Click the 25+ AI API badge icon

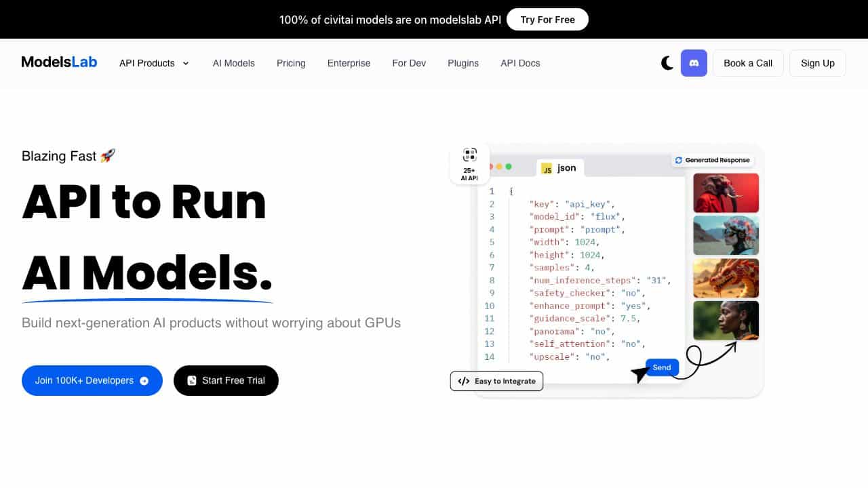(x=470, y=155)
